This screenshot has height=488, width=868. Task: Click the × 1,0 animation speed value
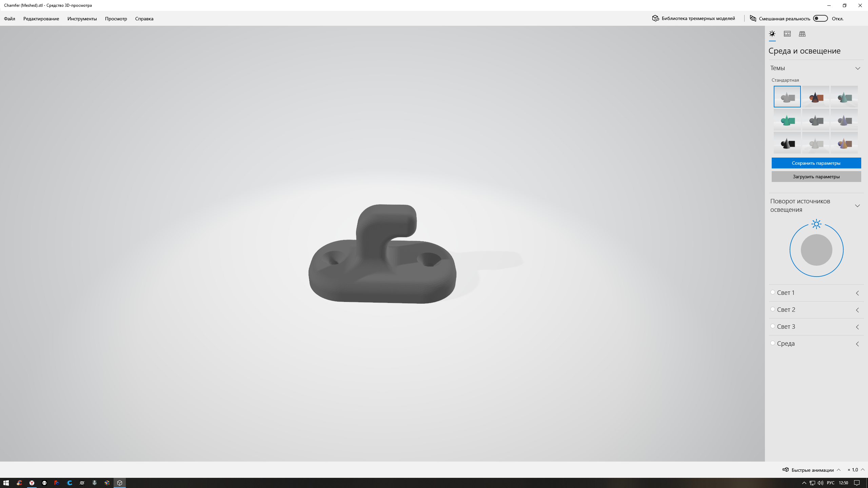[x=852, y=470]
